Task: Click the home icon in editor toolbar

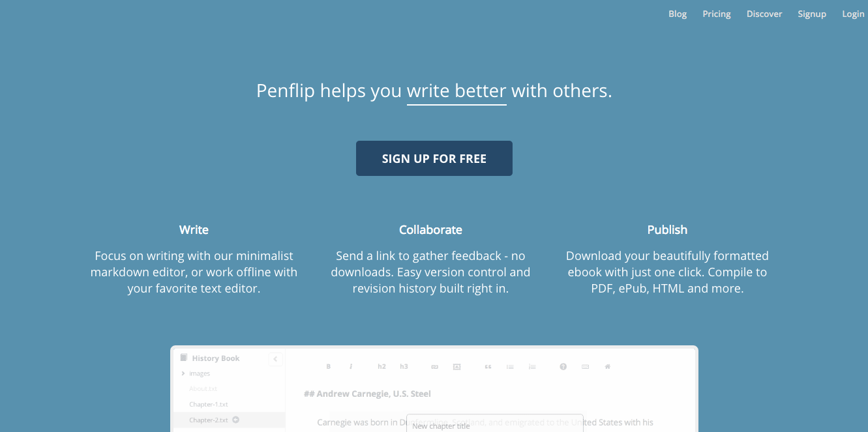Action: pyautogui.click(x=607, y=367)
